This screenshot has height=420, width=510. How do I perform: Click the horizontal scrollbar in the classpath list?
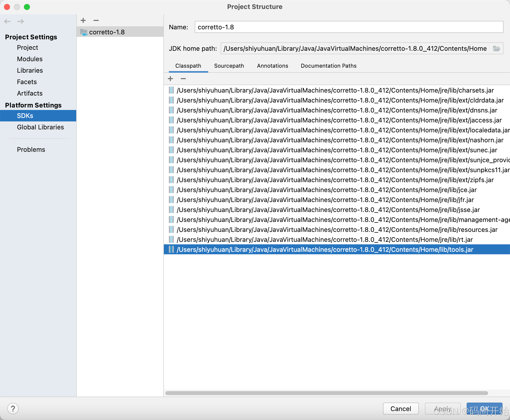point(326,393)
